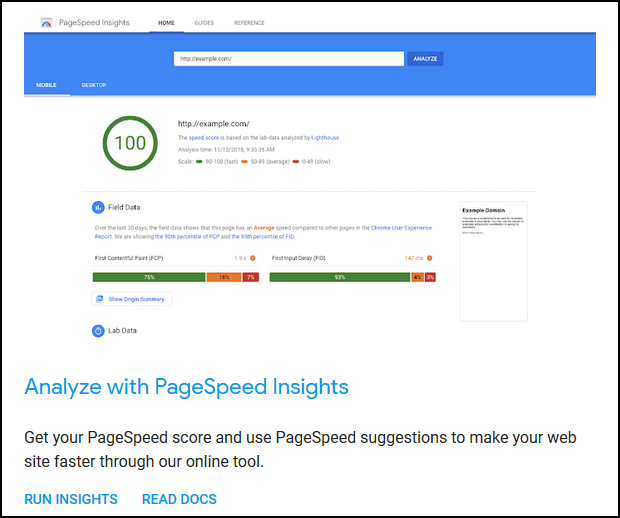The image size is (620, 518).
Task: Open the 95th percentile of FID link
Action: 263,236
